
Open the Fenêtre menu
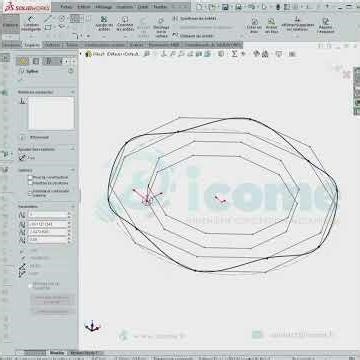(x=160, y=7)
